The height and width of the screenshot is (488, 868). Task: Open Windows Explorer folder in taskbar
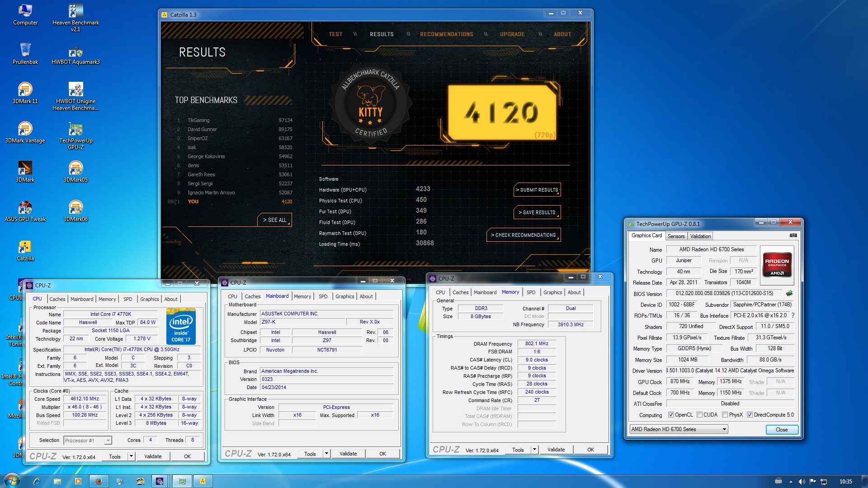pos(57,481)
